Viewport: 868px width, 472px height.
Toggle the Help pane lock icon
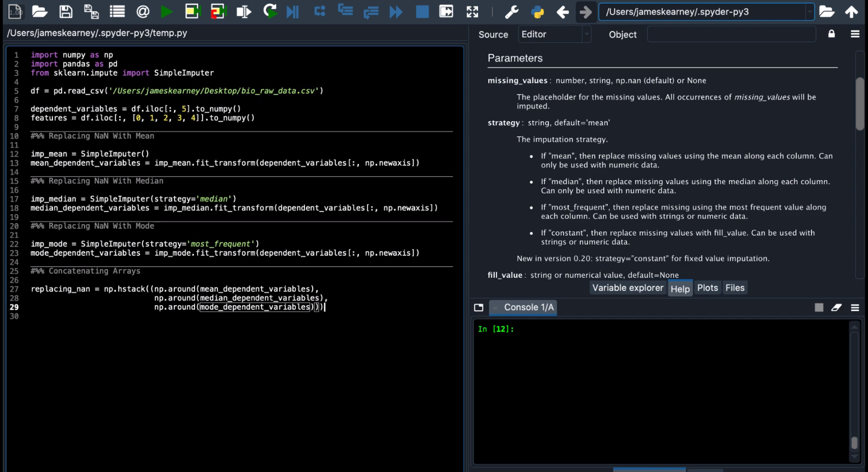point(831,34)
